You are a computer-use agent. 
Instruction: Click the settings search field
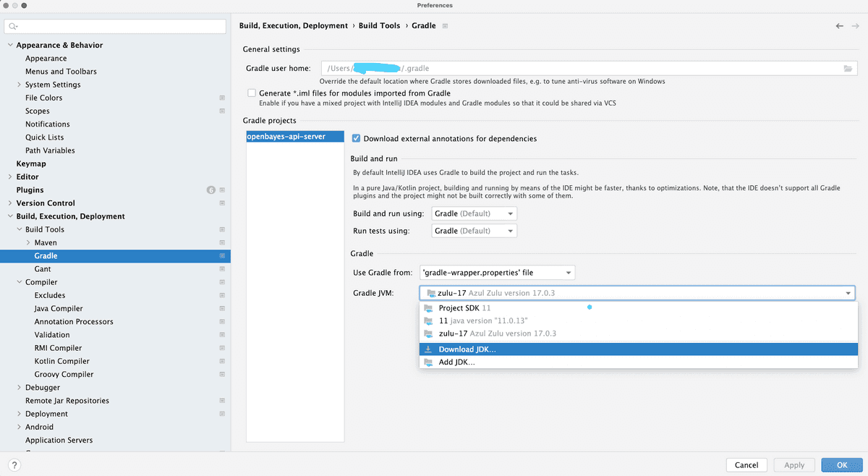(116, 26)
